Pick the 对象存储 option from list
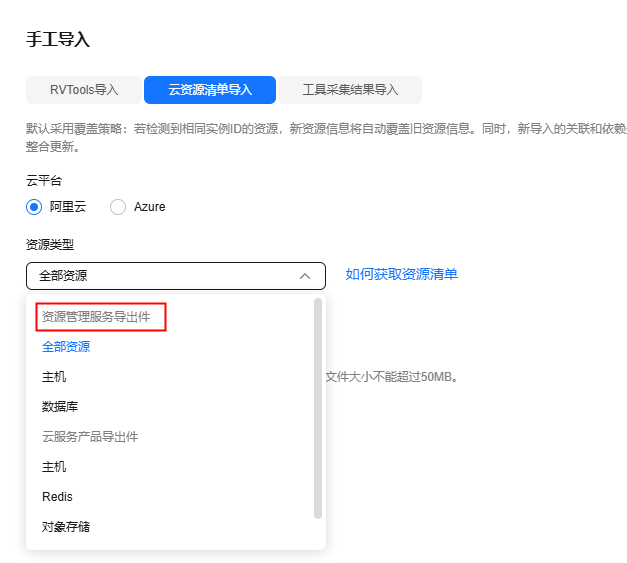 click(x=66, y=527)
